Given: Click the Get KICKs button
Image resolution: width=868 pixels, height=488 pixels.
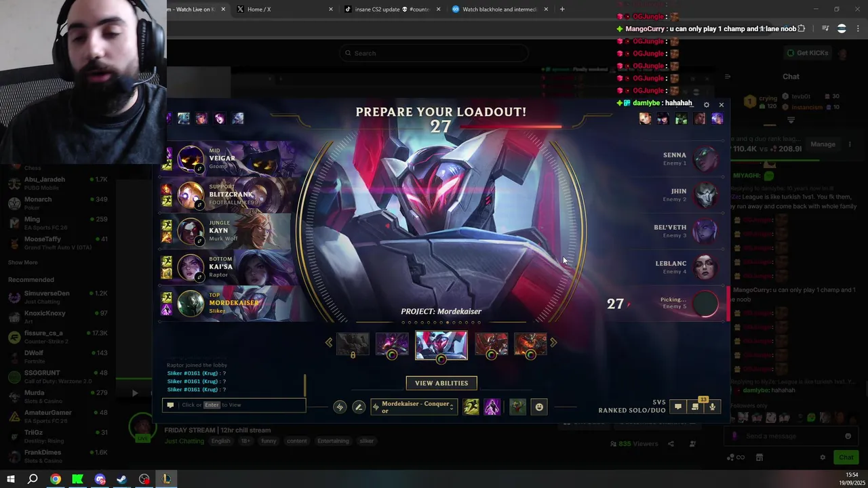Looking at the screenshot, I should (x=808, y=53).
